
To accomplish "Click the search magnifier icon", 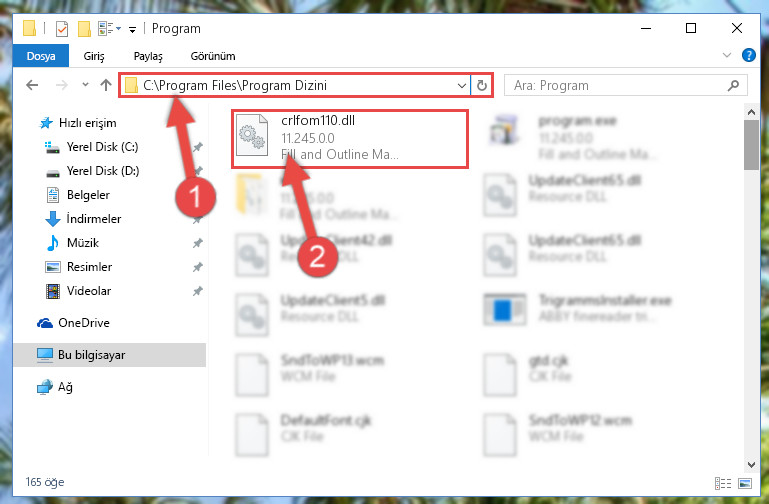I will point(733,85).
